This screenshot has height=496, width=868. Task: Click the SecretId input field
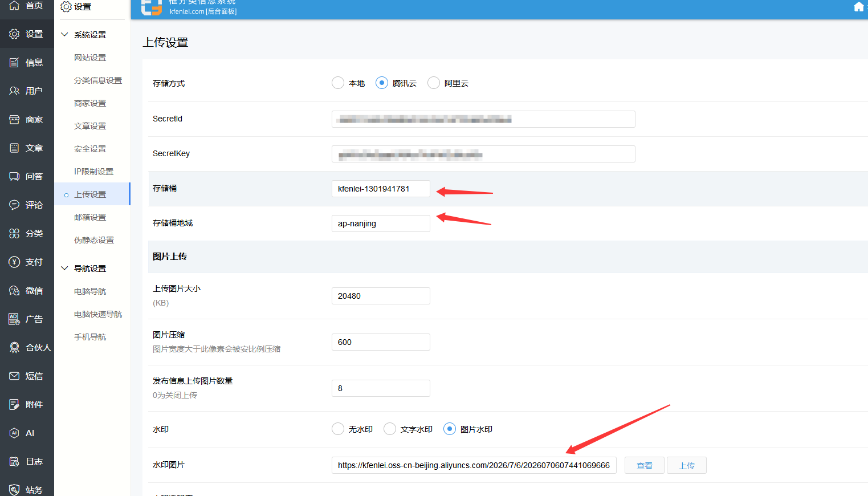point(483,119)
